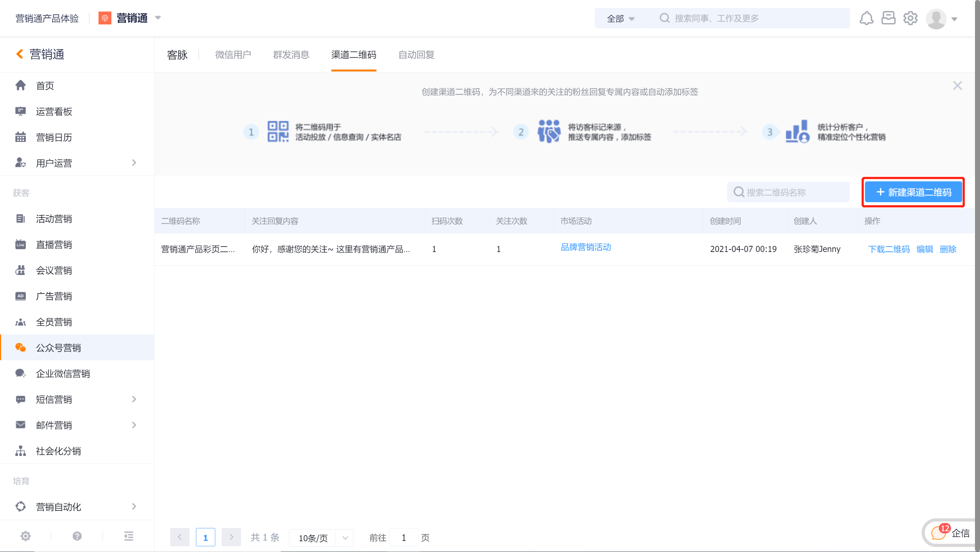Viewport: 980px width, 552px height.
Task: Open 社会化分销 hierarchy icon
Action: tap(20, 451)
